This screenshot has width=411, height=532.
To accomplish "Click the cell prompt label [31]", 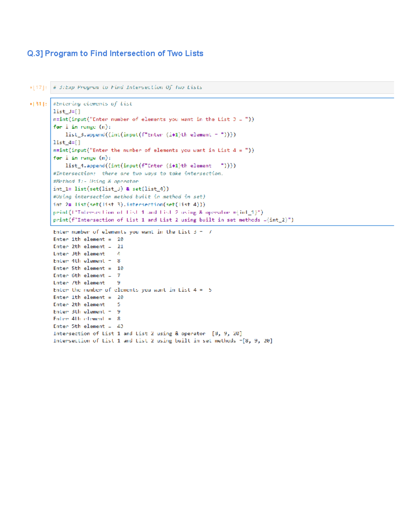I will coord(38,104).
